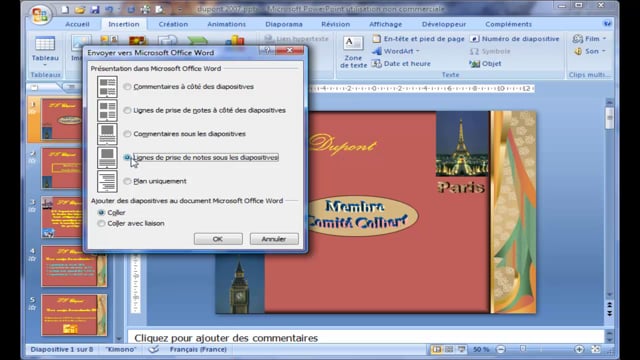
Task: Expand the Tableau dropdown arrow
Action: (x=45, y=65)
